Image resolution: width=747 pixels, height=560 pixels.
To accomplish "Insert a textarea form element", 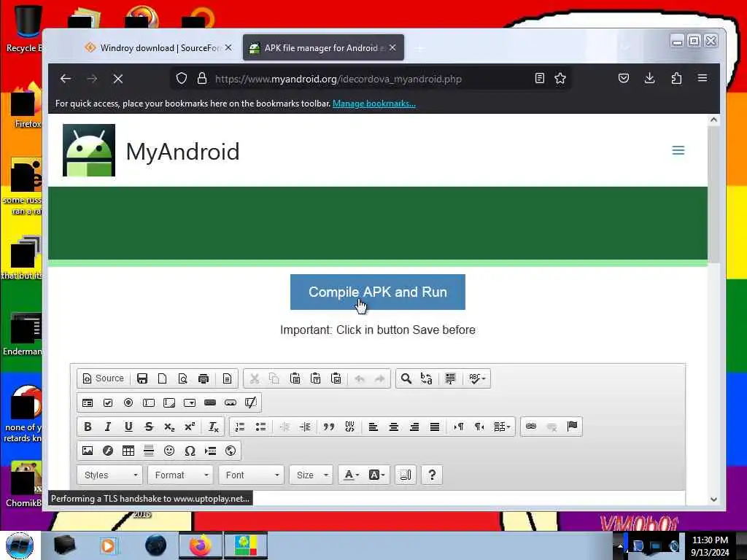I will pos(169,402).
